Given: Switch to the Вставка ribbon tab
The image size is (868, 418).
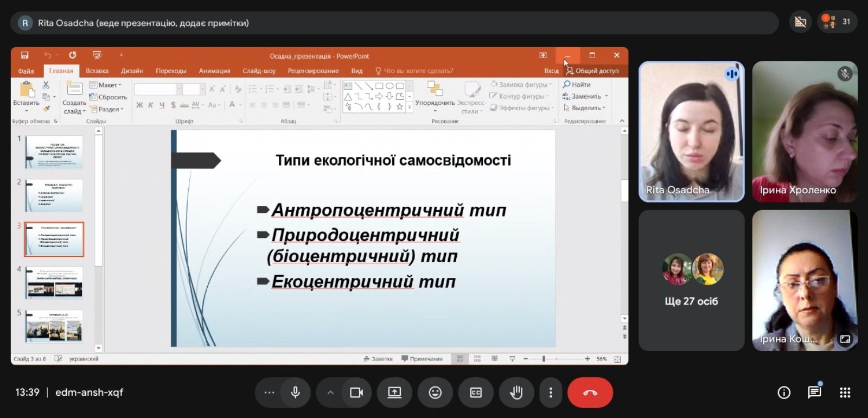Looking at the screenshot, I should (x=97, y=71).
